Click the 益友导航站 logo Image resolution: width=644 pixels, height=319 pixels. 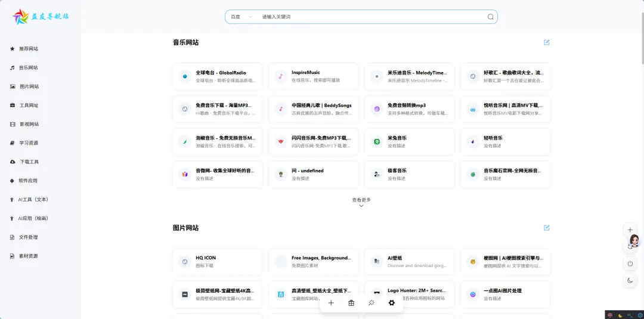pyautogui.click(x=41, y=17)
